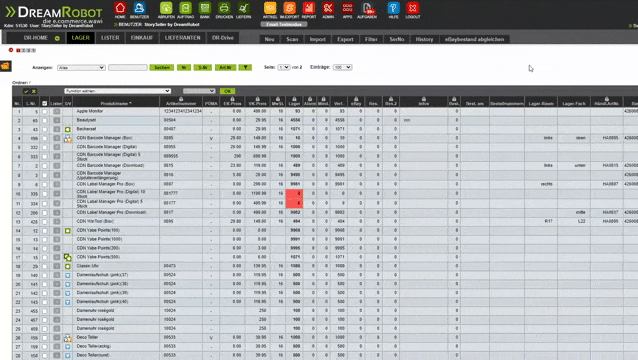The image size is (638, 360).
Task: Open the gray dropdown next to OK button
Action: [x=199, y=91]
